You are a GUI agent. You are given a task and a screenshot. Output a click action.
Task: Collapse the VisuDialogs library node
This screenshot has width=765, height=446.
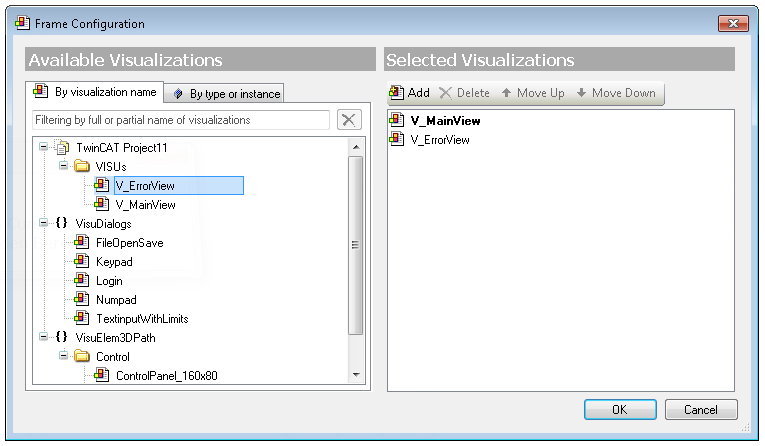tap(43, 223)
